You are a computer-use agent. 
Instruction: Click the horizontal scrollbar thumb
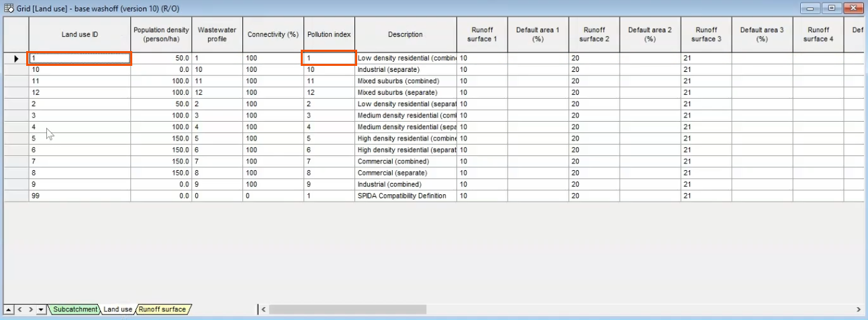(x=347, y=309)
